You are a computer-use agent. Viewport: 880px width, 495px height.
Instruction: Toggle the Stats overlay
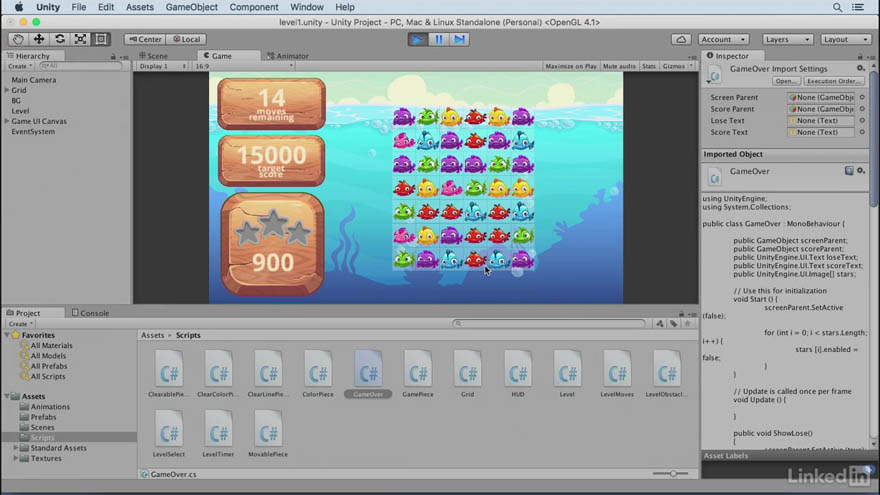tap(649, 66)
